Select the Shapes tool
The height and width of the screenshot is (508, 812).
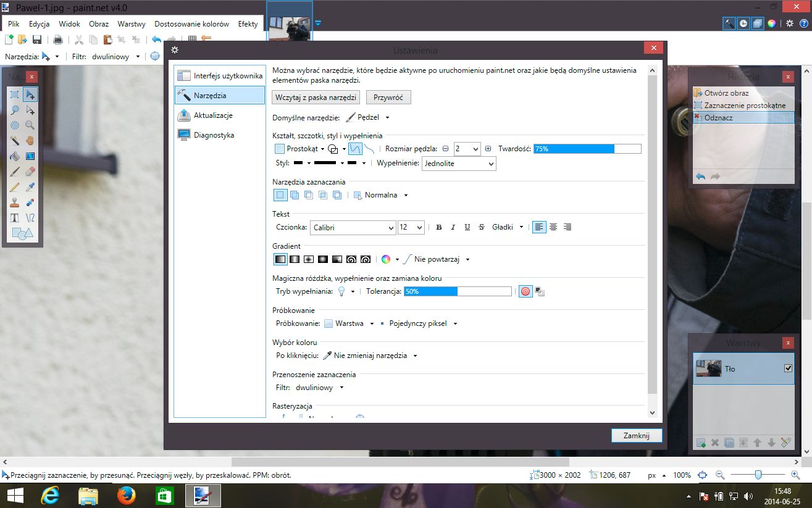[x=22, y=233]
